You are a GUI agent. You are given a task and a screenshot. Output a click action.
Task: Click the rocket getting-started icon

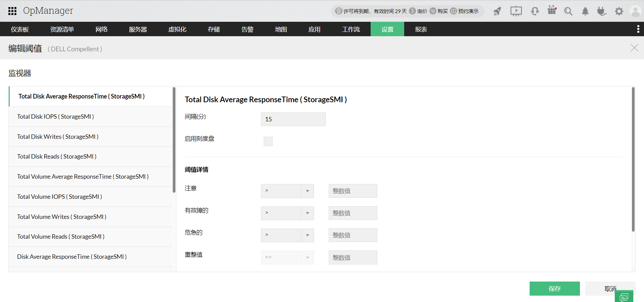[x=497, y=11]
